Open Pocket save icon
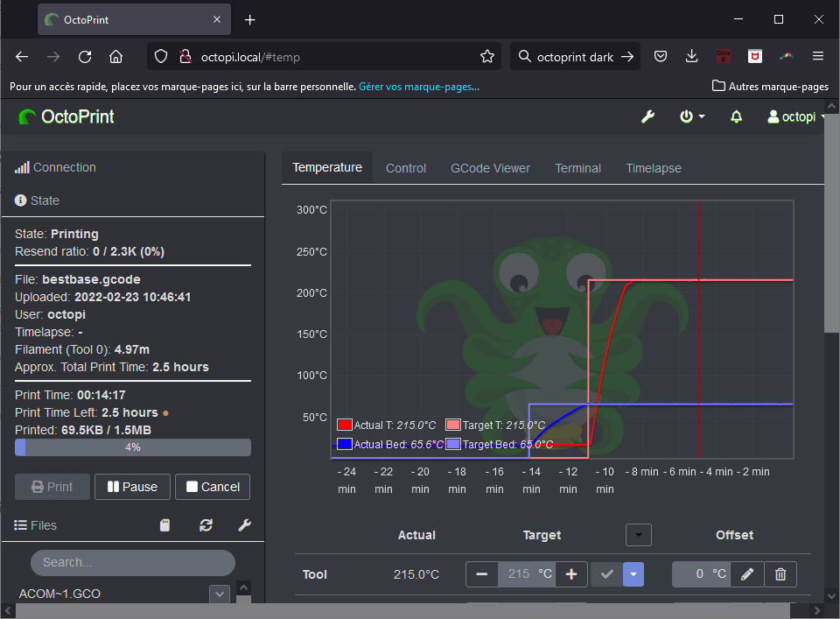 click(661, 56)
